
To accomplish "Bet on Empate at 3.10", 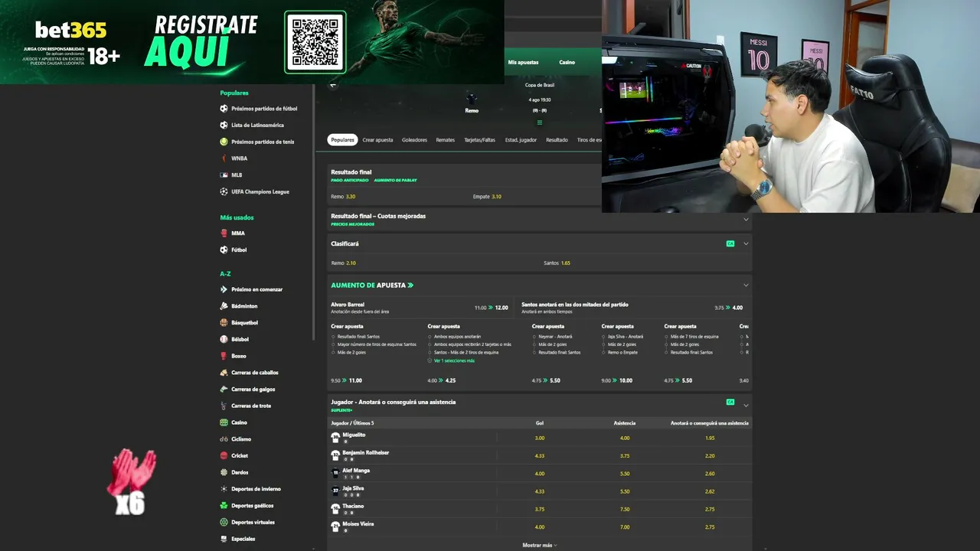I will point(487,197).
